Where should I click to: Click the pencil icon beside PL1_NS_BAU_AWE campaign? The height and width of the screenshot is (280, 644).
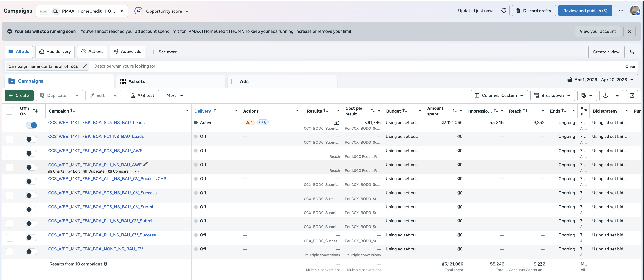click(146, 164)
